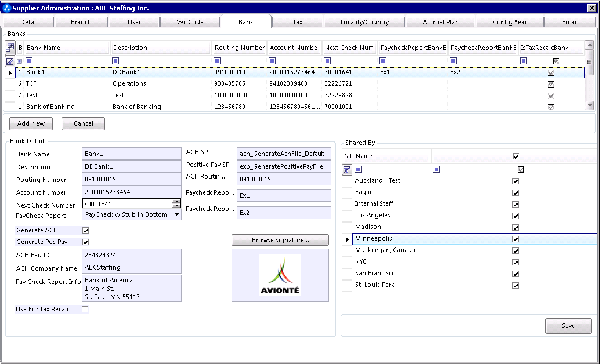
Task: Open filter operator icon above the Ex1 cell
Action: [x=382, y=61]
